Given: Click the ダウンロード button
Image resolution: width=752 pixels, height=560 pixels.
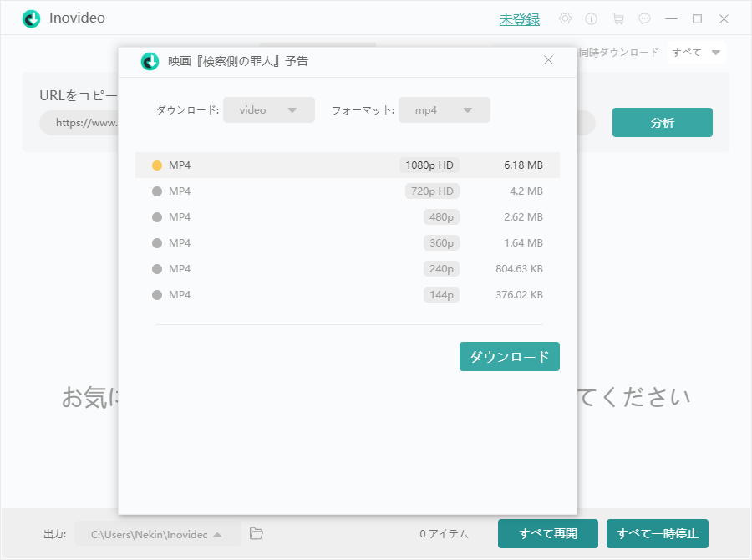Looking at the screenshot, I should tap(509, 356).
